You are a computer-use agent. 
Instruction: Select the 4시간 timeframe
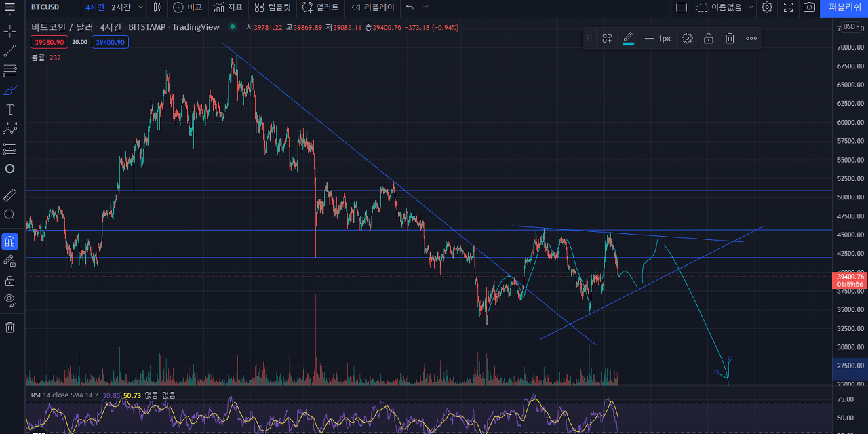95,7
